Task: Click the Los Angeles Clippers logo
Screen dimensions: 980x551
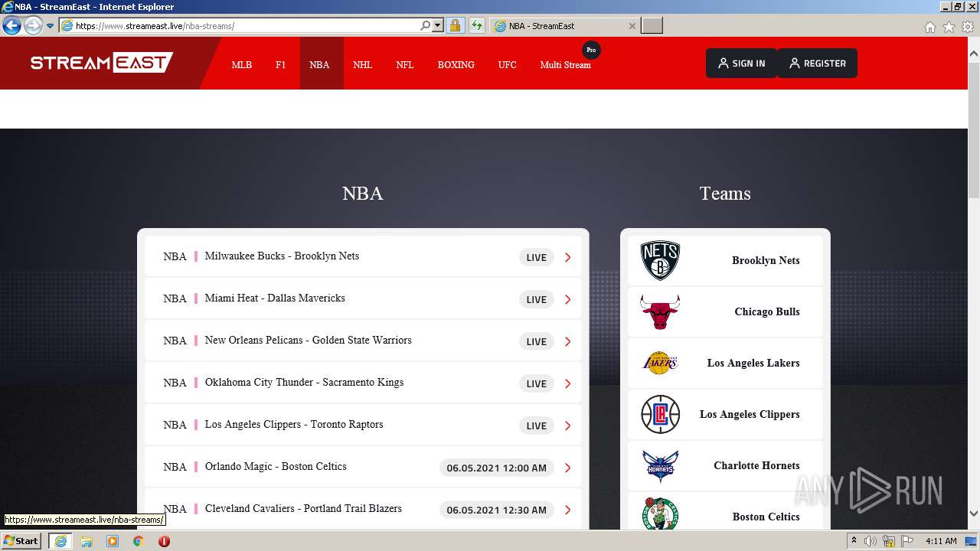Action: tap(660, 414)
